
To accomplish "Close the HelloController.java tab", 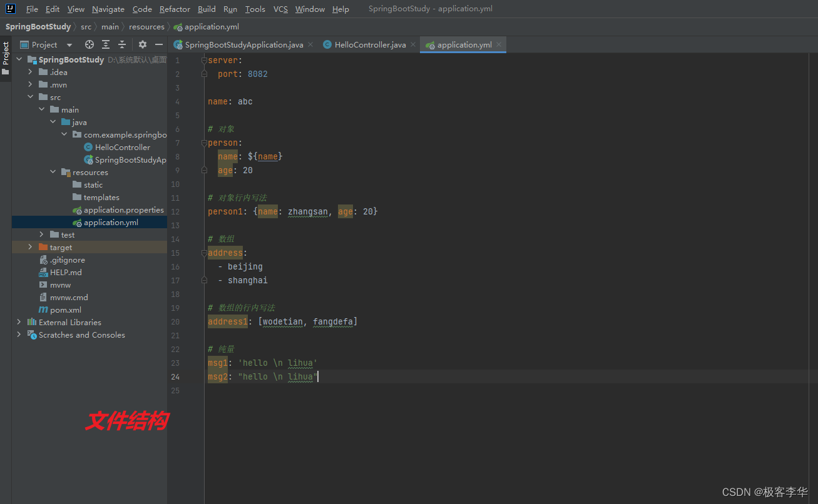I will (x=413, y=45).
